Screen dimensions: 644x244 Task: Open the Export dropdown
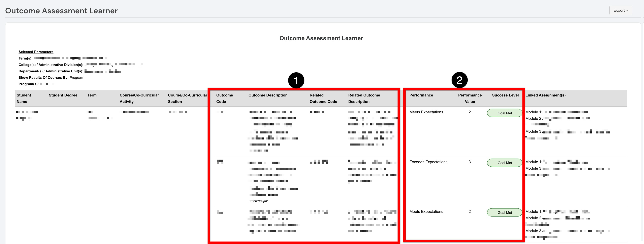tap(620, 10)
